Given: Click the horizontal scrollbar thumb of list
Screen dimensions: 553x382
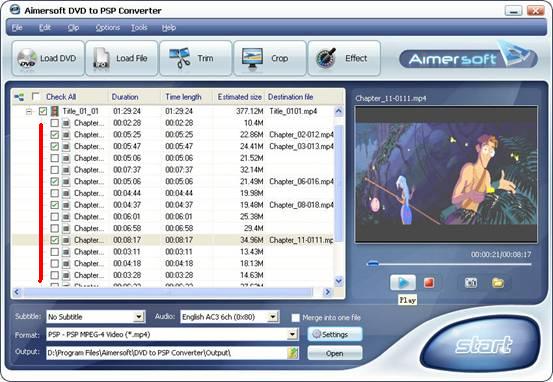Looking at the screenshot, I should (168, 292).
